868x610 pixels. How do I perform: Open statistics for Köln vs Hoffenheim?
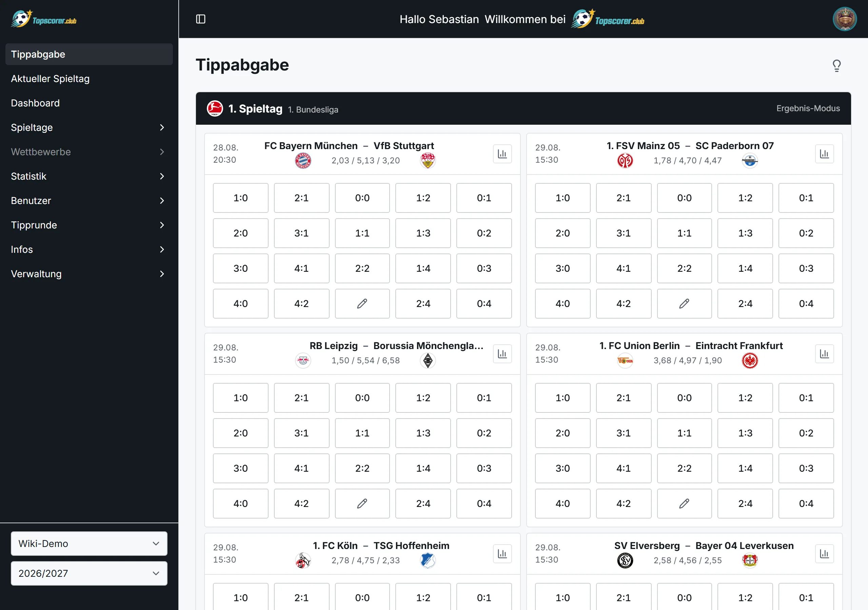(x=502, y=554)
